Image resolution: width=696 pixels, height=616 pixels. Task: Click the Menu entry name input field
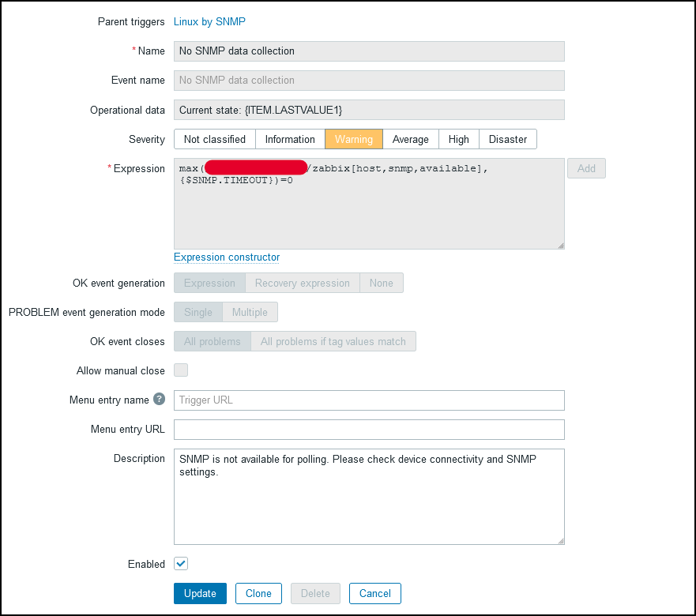369,400
